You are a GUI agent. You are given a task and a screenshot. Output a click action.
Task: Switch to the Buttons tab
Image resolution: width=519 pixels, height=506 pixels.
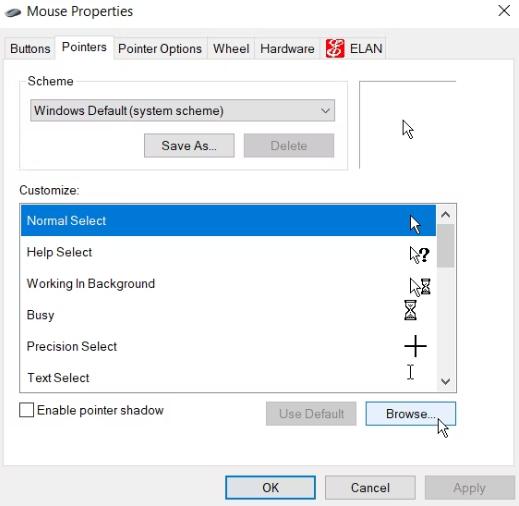(30, 49)
